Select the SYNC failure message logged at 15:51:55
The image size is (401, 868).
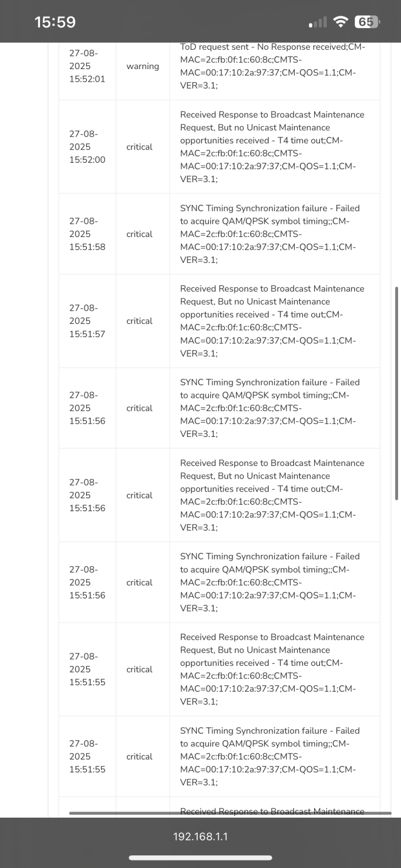pyautogui.click(x=270, y=757)
